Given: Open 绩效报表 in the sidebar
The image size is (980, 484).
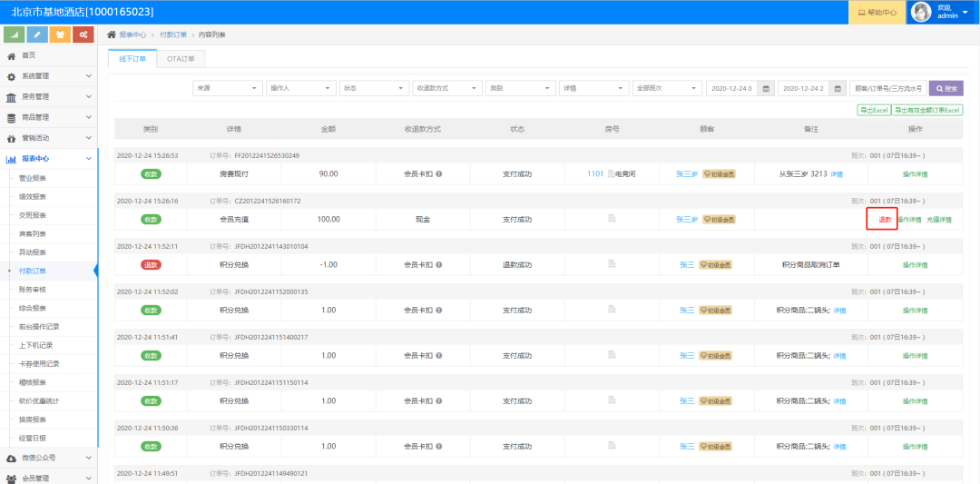Looking at the screenshot, I should (x=33, y=197).
